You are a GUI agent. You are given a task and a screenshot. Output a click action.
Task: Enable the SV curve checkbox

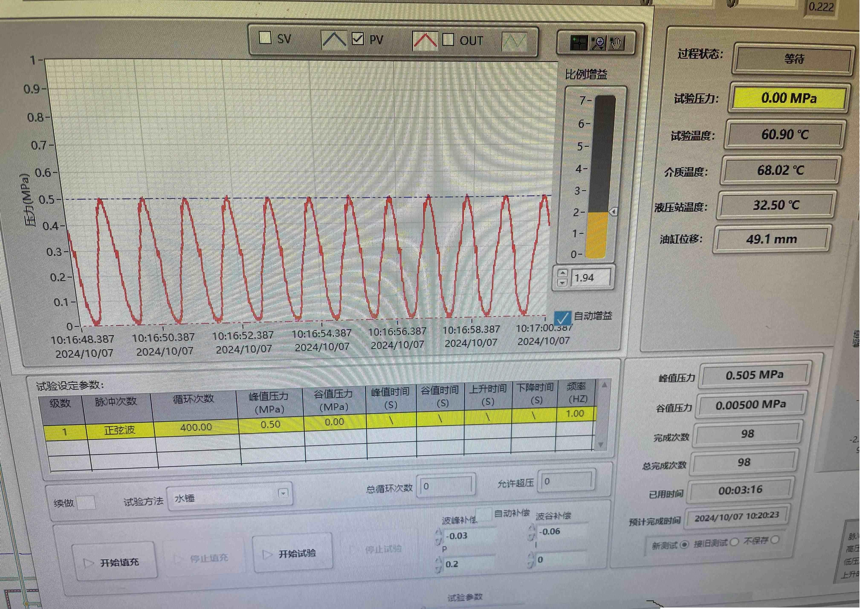265,38
